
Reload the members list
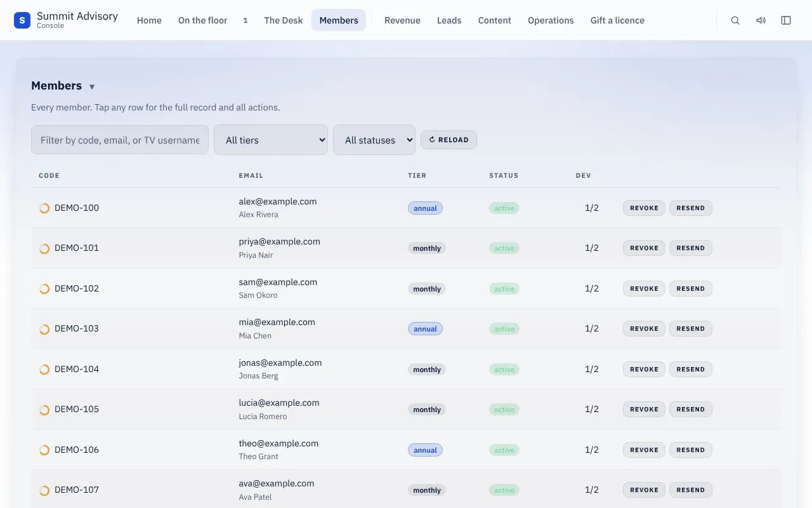click(x=449, y=140)
